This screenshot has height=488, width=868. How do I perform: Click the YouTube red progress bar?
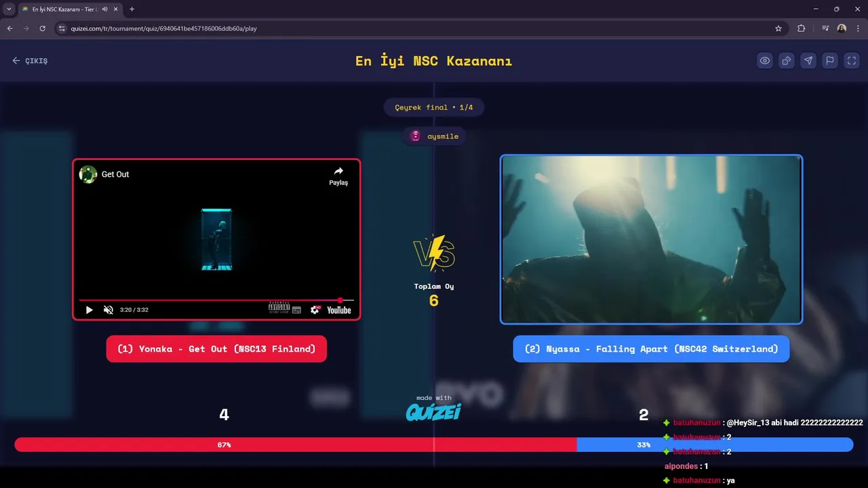click(x=216, y=300)
